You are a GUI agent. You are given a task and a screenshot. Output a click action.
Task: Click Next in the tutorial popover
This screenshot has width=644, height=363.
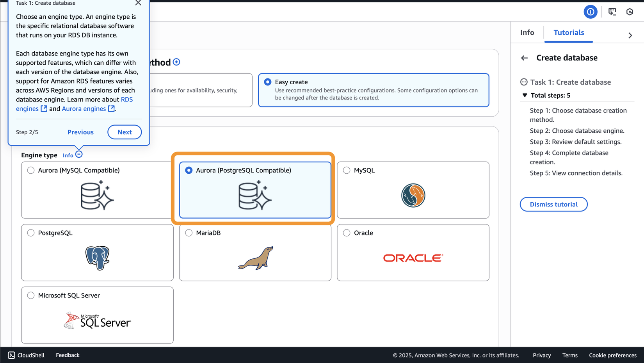tap(125, 132)
